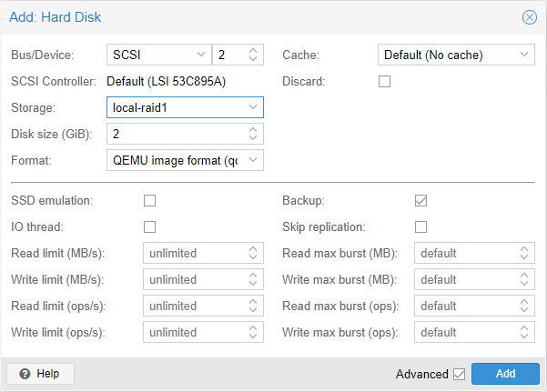The image size is (547, 392).
Task: Uncheck the Backup checkbox
Action: [x=420, y=200]
